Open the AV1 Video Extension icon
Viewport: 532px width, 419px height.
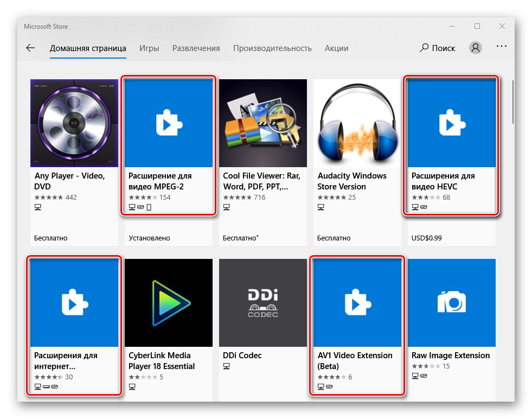click(357, 302)
